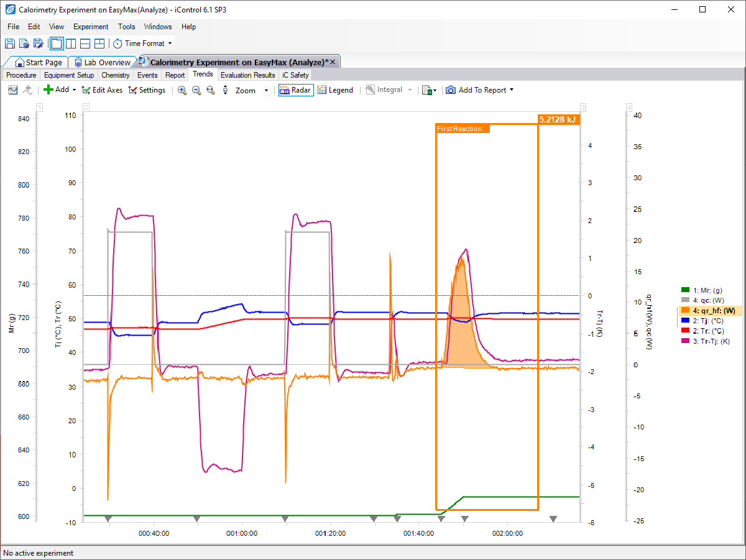Screen dimensions: 746x560
Task: Click the Save As document icon
Action: tap(24, 44)
